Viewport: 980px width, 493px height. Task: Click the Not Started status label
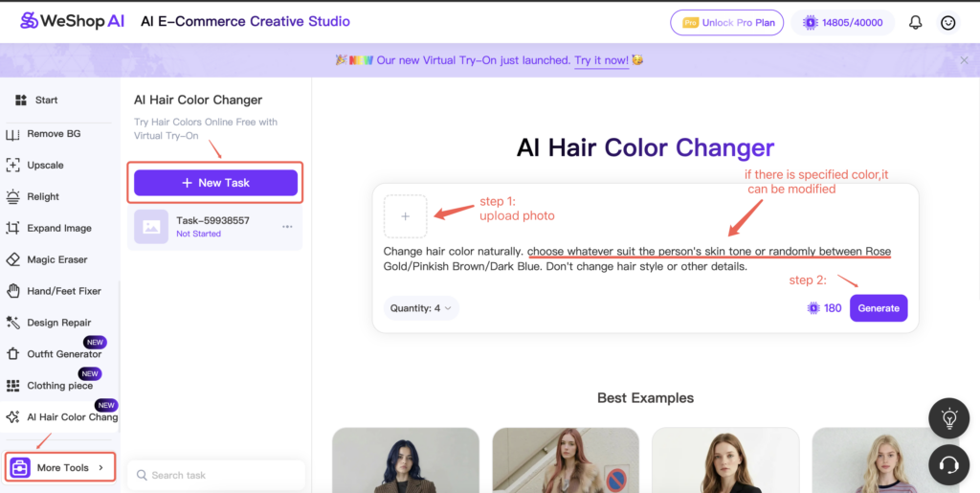click(x=199, y=234)
